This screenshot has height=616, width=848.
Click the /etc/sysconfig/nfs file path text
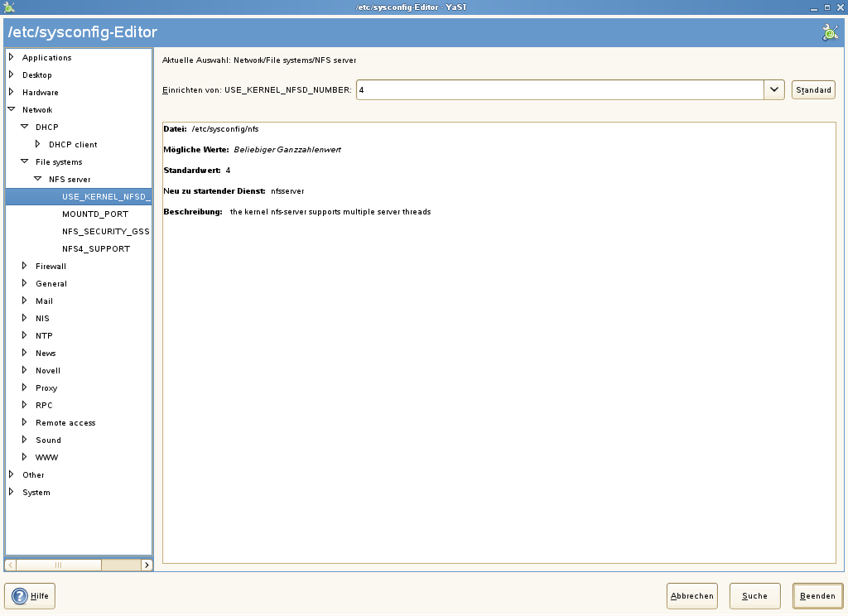(225, 129)
